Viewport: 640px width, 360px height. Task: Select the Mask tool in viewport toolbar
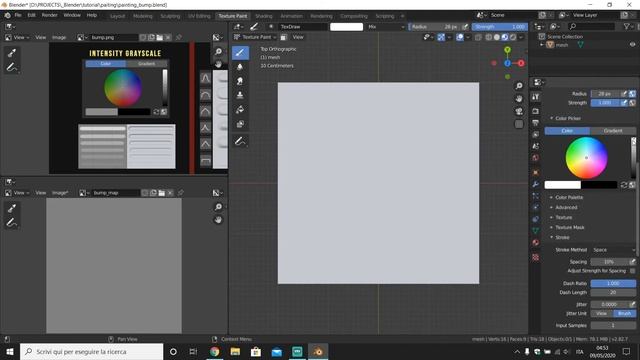(240, 124)
